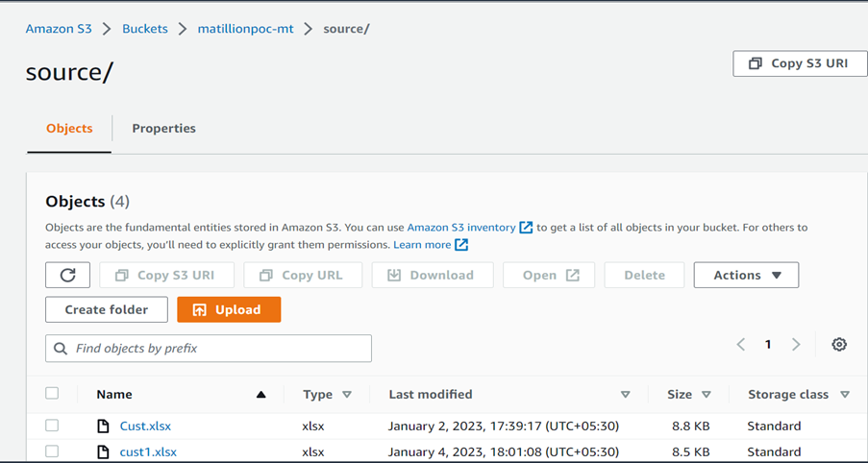
Task: Sort by Type column arrow
Action: 347,395
